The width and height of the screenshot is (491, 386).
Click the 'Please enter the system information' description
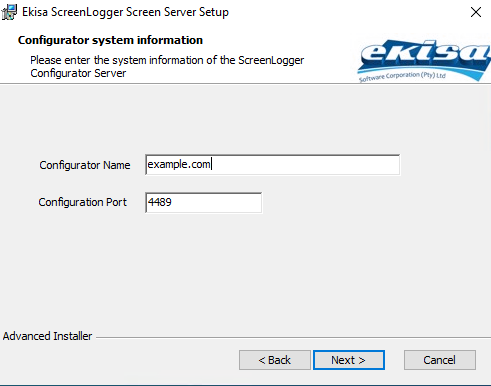click(167, 67)
